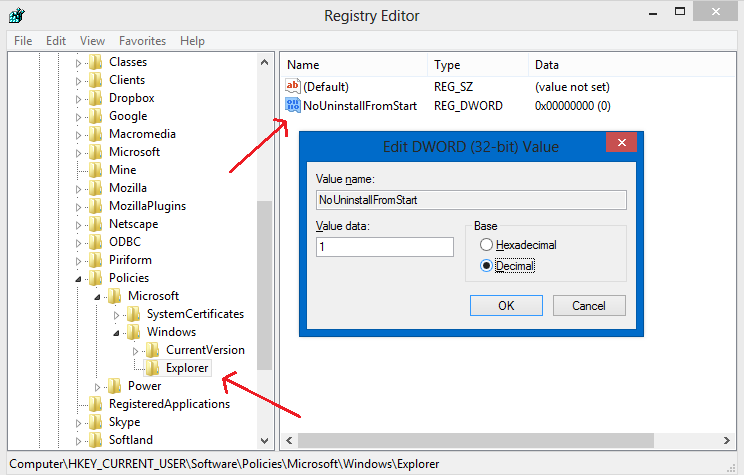The image size is (744, 475).
Task: Click the Mozilla folder icon
Action: 96,188
